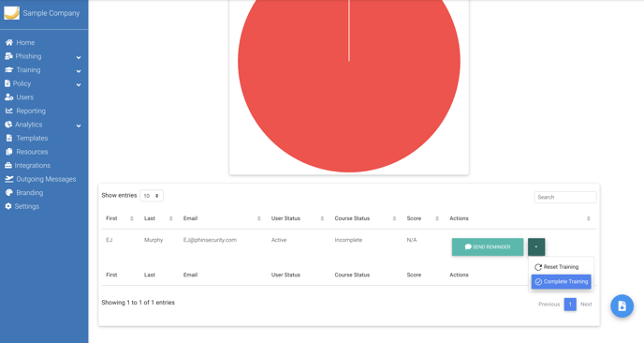Viewport: 644px width, 343px height.
Task: Select Reset Training from the dropdown
Action: click(561, 267)
